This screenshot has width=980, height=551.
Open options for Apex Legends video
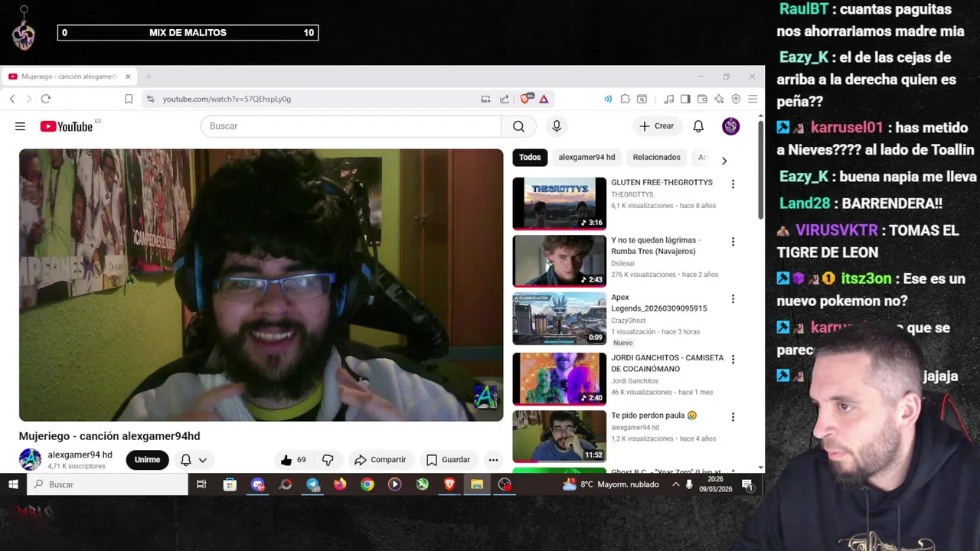[x=733, y=299]
